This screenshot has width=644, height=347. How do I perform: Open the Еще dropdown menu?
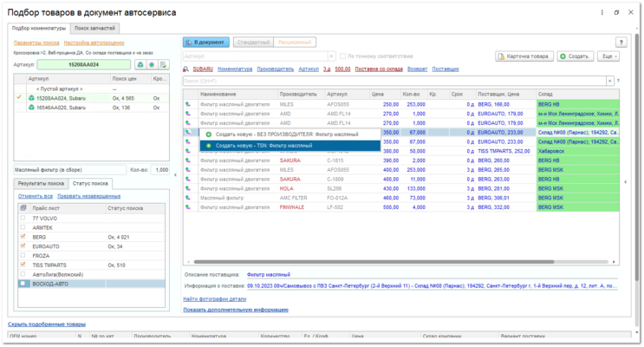pos(609,56)
